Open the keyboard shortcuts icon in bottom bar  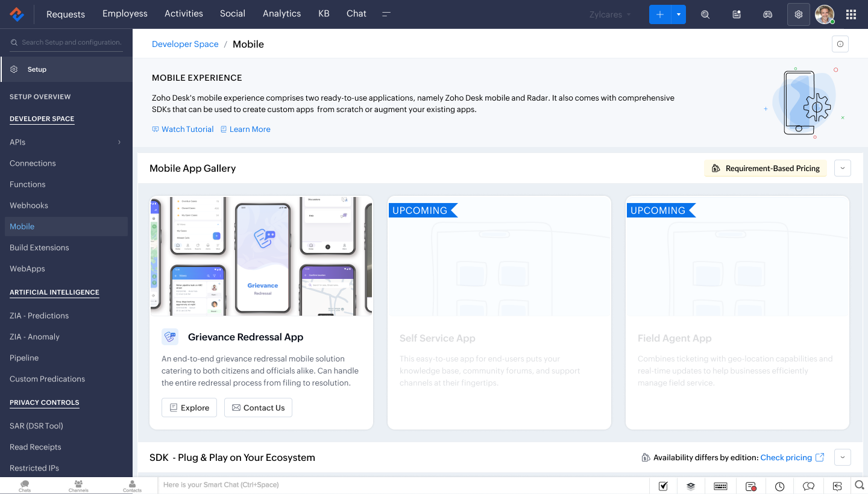pyautogui.click(x=720, y=486)
